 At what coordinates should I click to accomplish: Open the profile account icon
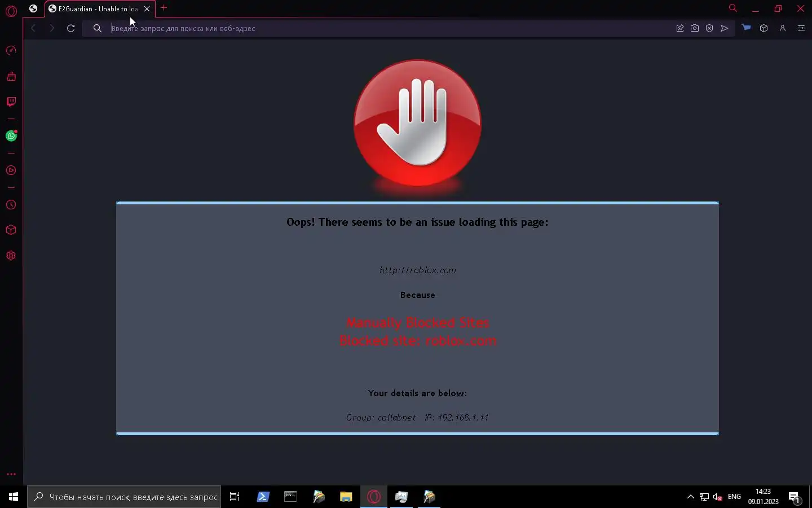coord(783,28)
